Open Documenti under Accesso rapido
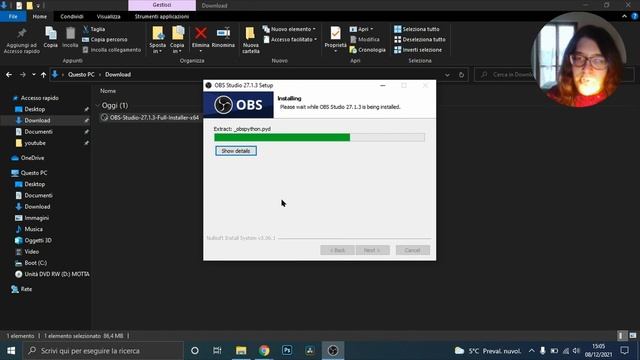 coord(38,132)
